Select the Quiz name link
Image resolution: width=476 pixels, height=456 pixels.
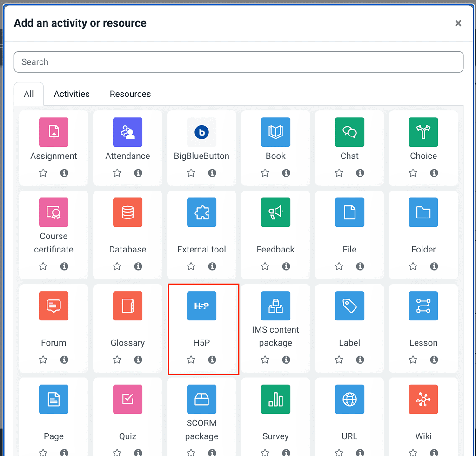127,436
